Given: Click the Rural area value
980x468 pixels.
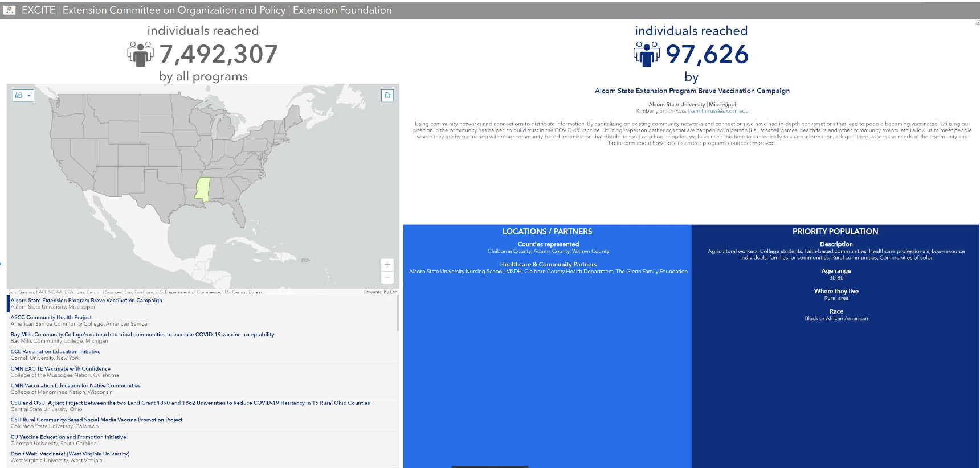Looking at the screenshot, I should 836,298.
